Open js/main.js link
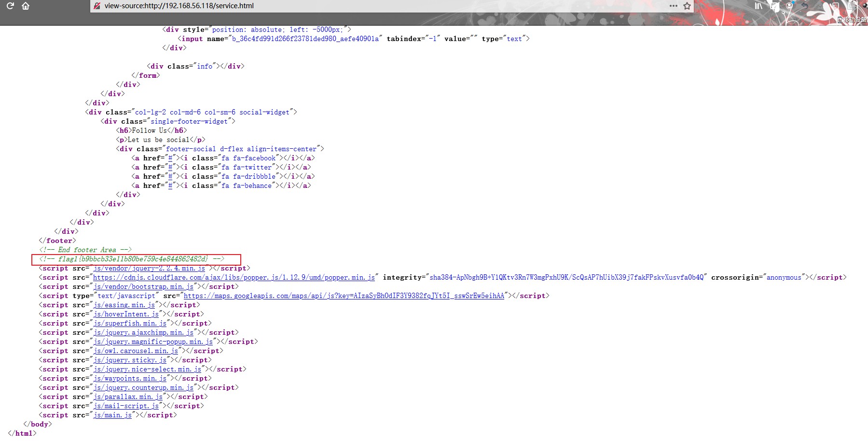 pos(113,415)
